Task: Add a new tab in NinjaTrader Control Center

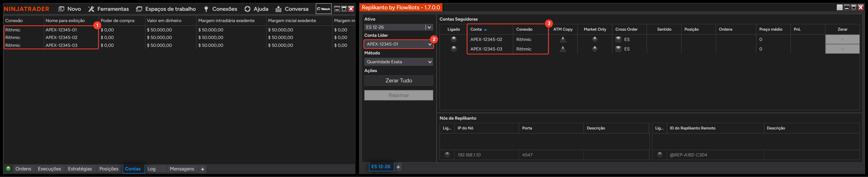Action: pos(202,169)
